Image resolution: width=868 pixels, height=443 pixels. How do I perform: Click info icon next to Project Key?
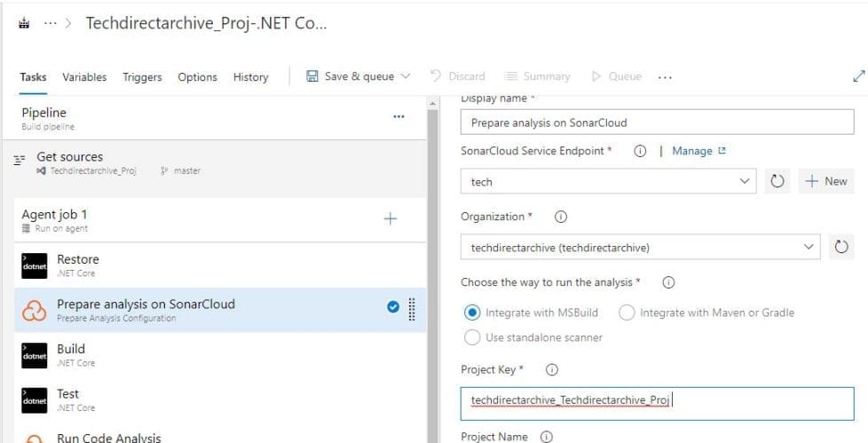[x=552, y=369]
